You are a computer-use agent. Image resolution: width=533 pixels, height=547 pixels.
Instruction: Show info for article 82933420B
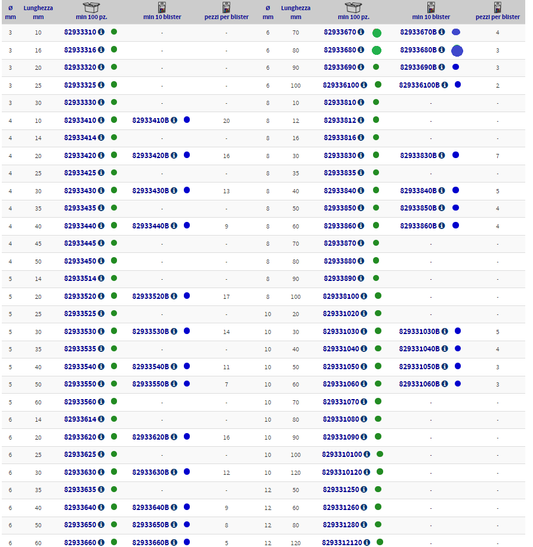coord(174,155)
